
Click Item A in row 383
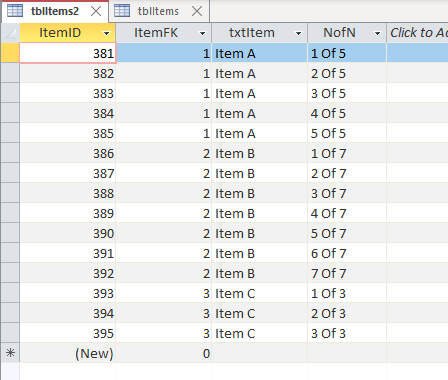click(x=260, y=93)
